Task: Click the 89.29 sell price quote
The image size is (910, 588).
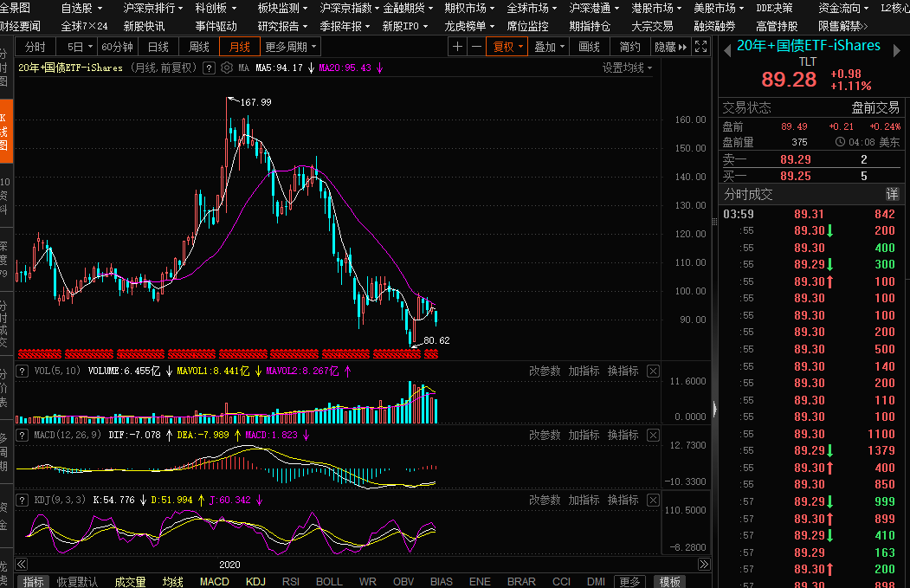Action: pyautogui.click(x=795, y=159)
